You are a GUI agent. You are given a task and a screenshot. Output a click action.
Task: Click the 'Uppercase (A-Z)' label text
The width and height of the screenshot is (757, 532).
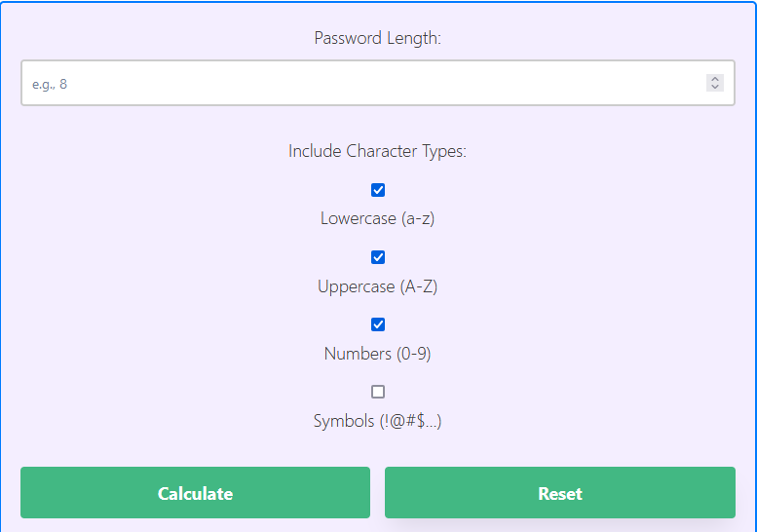pyautogui.click(x=378, y=286)
